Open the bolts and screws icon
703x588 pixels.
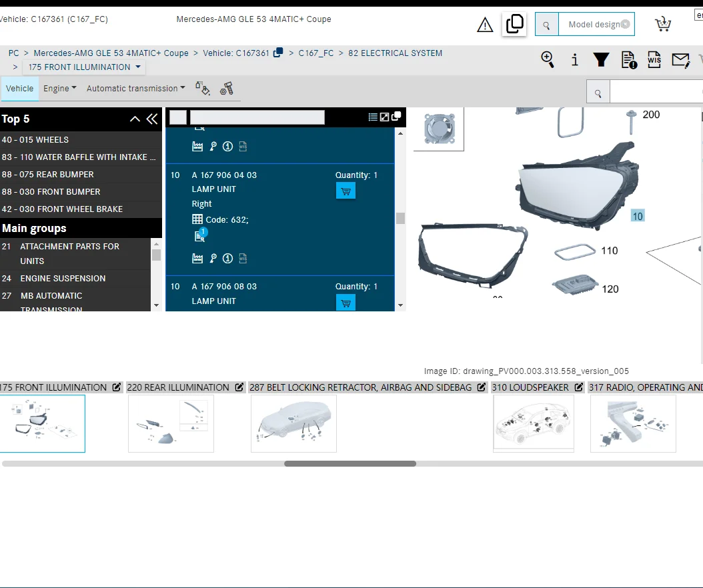point(227,88)
